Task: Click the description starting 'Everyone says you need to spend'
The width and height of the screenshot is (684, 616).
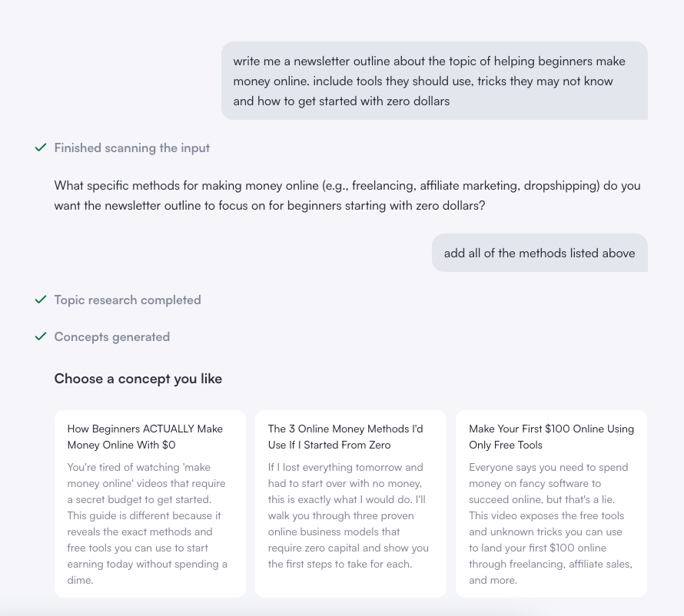Action: 550,523
